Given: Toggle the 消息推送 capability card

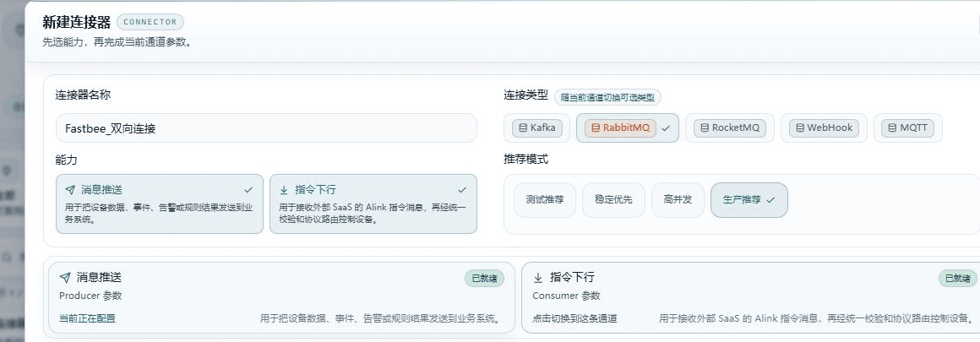Looking at the screenshot, I should coord(160,204).
